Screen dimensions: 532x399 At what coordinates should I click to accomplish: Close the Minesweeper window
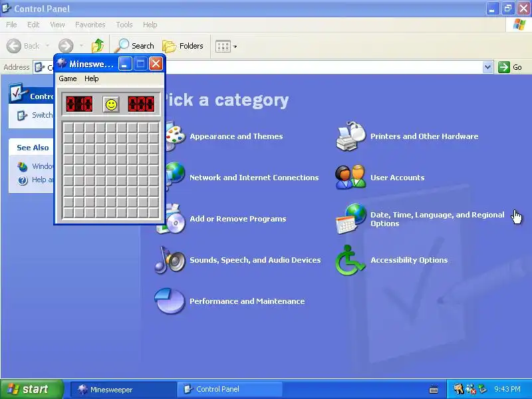(156, 63)
